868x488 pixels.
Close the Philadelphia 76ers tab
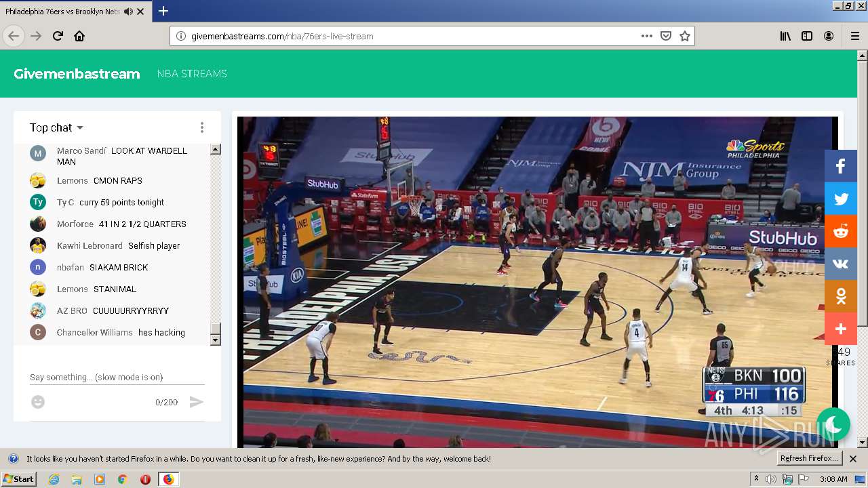coord(140,12)
